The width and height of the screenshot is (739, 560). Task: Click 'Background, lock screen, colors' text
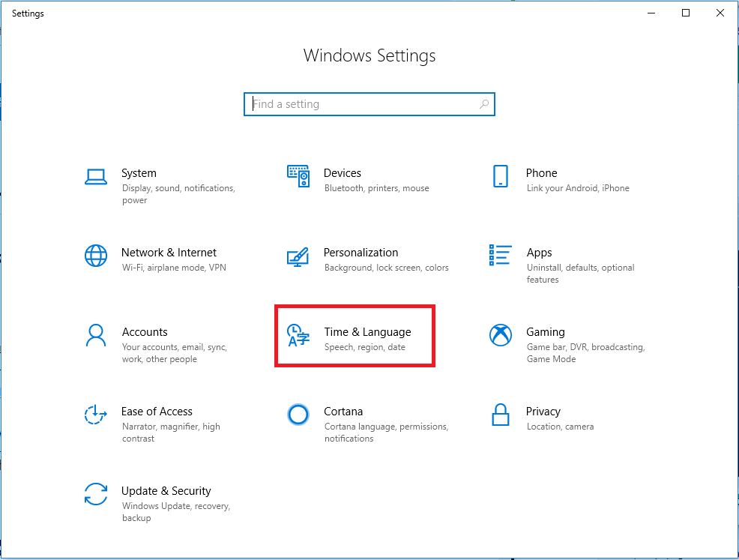(x=387, y=268)
